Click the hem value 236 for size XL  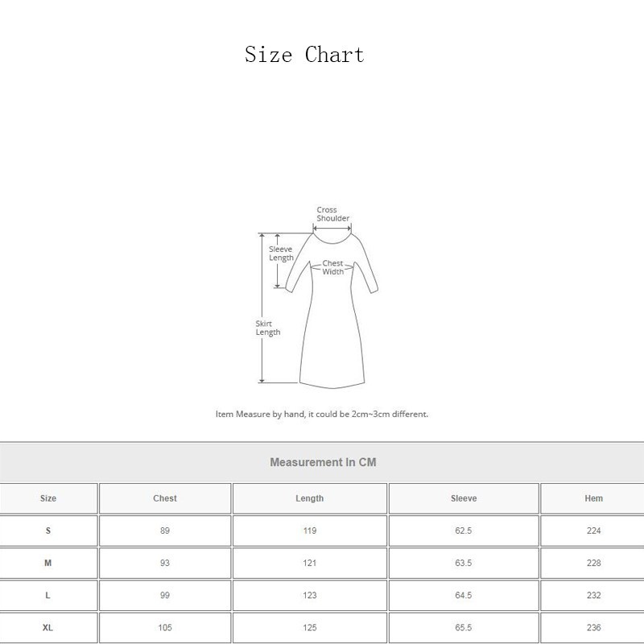coord(592,627)
